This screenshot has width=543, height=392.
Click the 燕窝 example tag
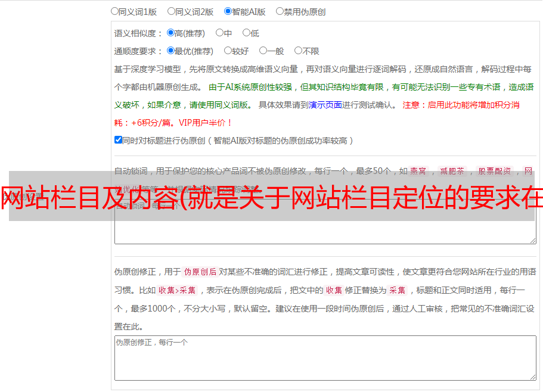pos(418,171)
